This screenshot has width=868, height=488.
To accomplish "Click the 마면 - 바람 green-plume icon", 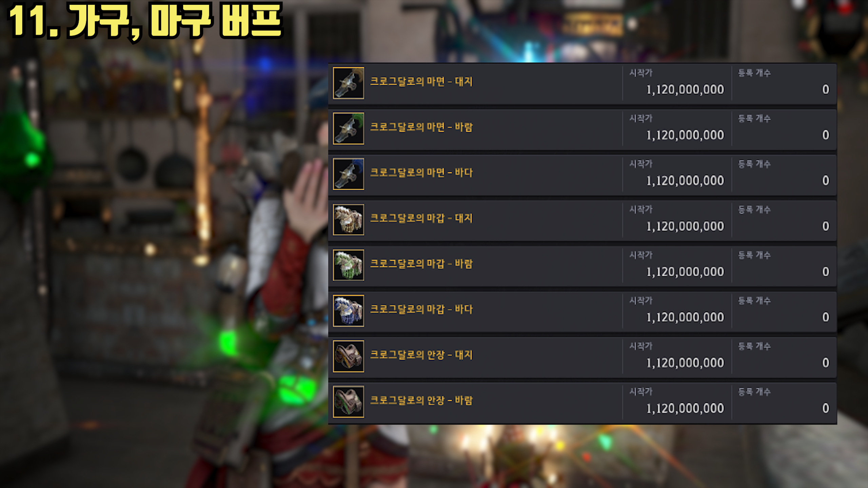I will point(348,128).
